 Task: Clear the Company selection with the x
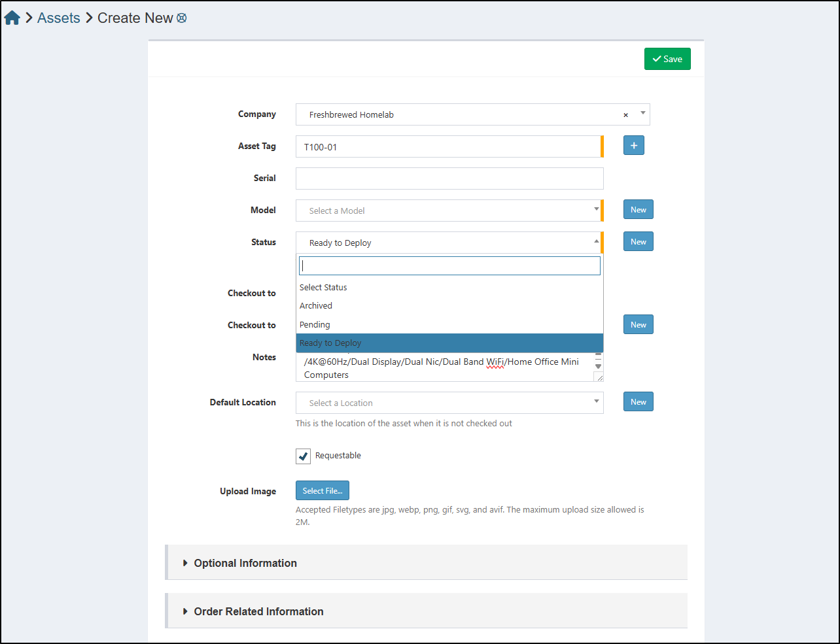tap(625, 115)
